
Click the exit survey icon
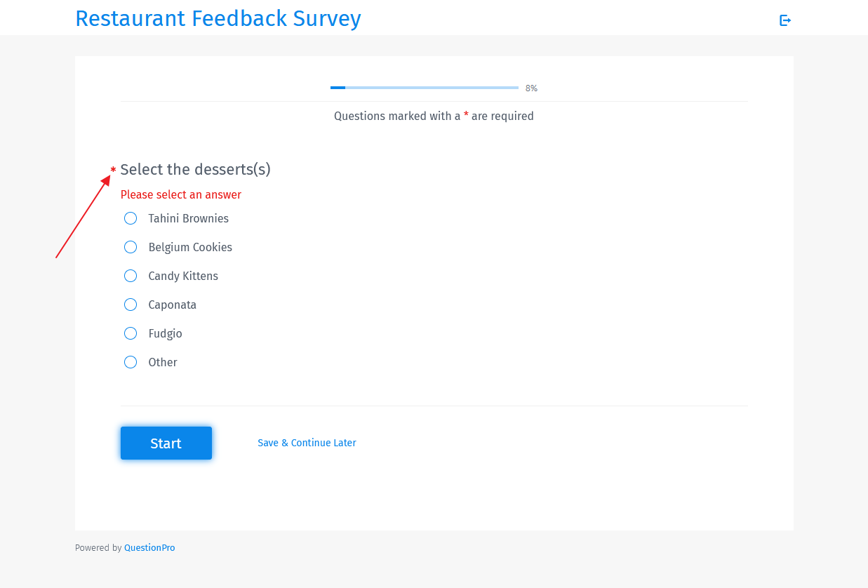click(x=784, y=20)
